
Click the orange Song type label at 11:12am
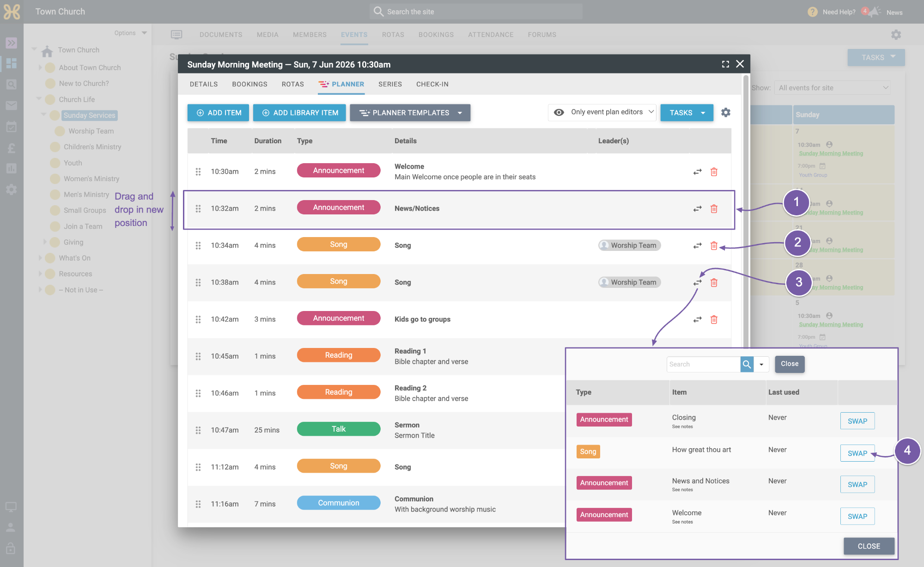[339, 466]
